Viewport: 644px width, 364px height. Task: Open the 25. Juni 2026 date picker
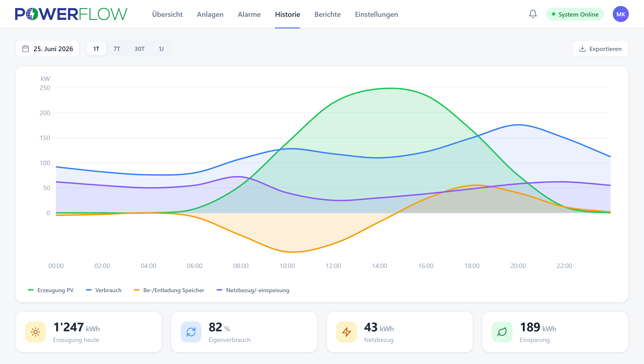(x=48, y=49)
